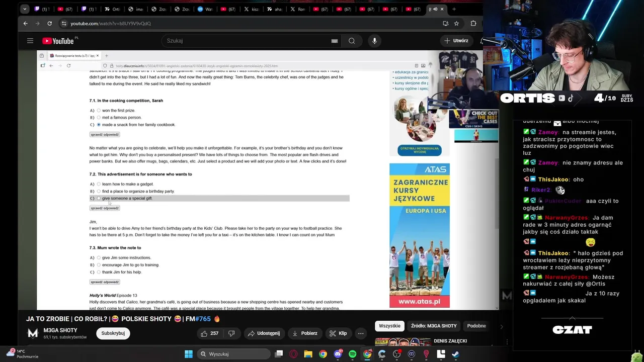Open the M3GA SHOTY channel name link
This screenshot has height=362, width=644.
tap(60, 330)
